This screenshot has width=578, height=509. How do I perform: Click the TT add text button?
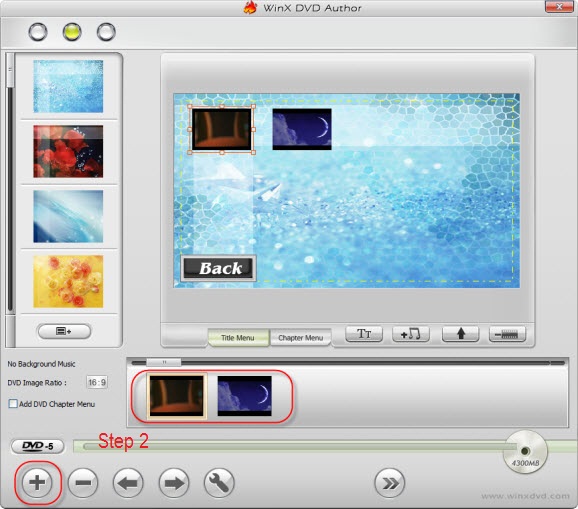point(364,334)
